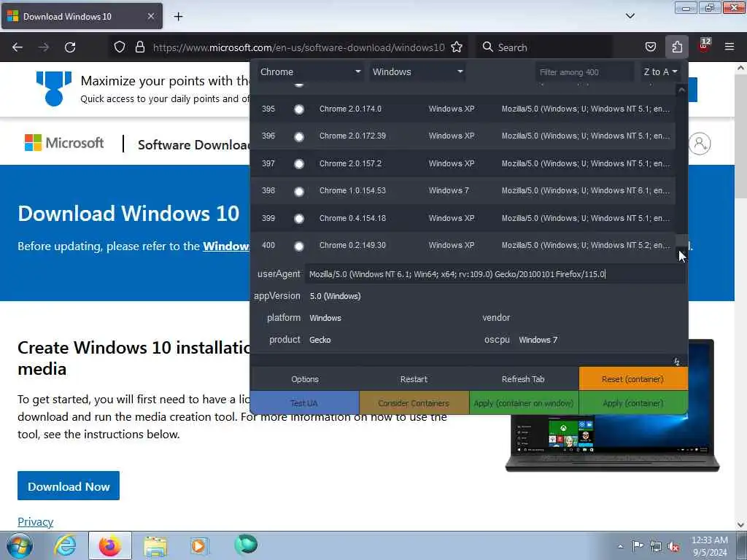Select radio button for Chrome 2.0.172.39

298,136
